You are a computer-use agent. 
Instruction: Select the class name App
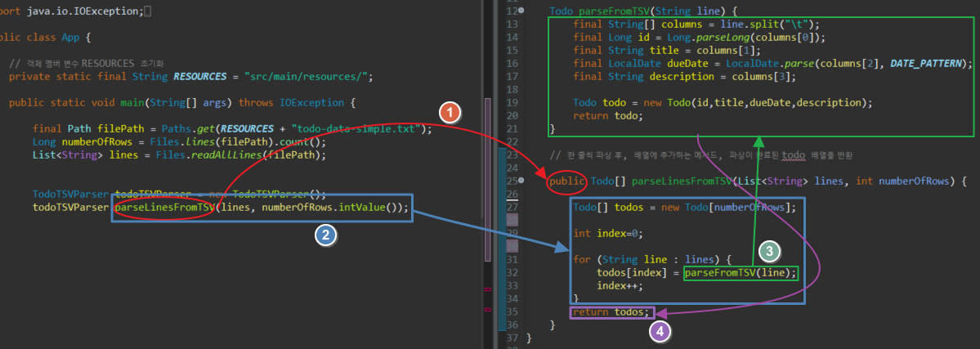pyautogui.click(x=70, y=37)
